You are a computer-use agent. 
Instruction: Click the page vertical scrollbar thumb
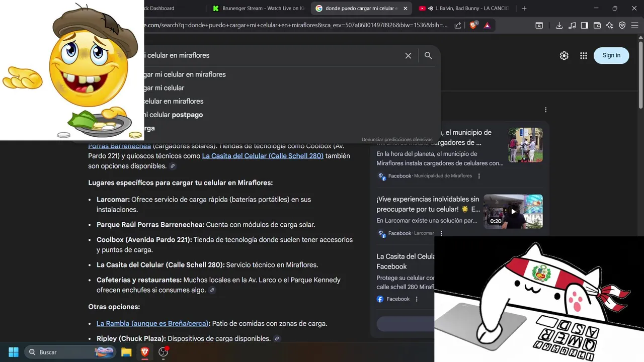(640, 75)
